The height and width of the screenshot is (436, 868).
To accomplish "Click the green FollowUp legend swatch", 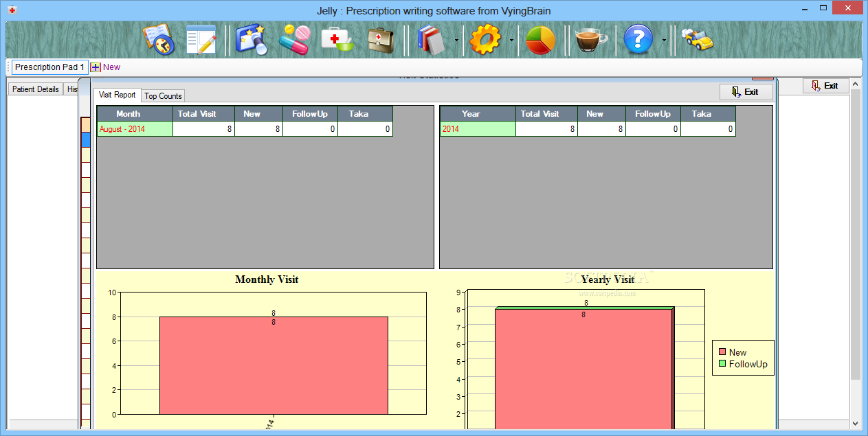I will (722, 364).
